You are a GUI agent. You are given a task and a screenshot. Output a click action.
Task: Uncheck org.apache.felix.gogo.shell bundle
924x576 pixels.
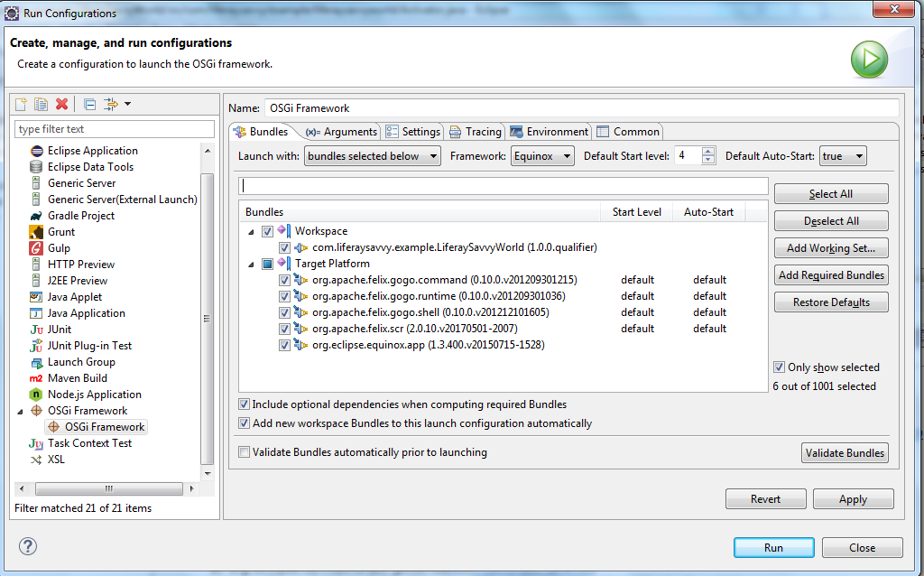[284, 312]
